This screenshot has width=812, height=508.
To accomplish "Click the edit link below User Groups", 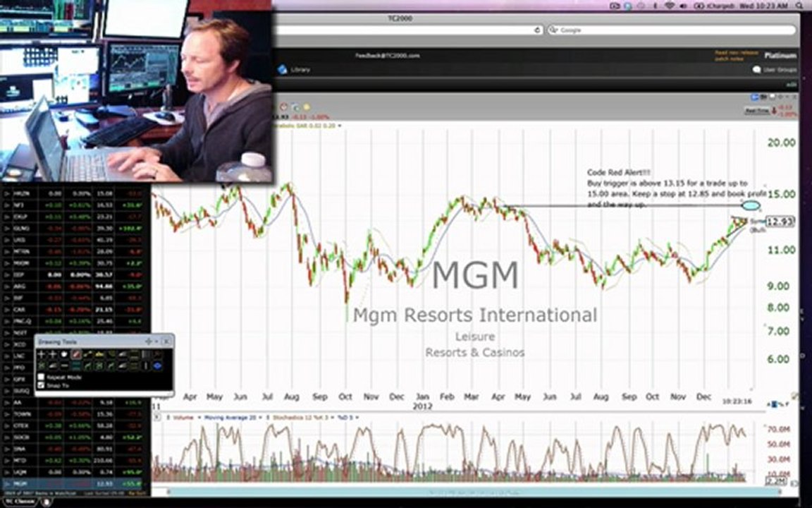I will [x=792, y=85].
